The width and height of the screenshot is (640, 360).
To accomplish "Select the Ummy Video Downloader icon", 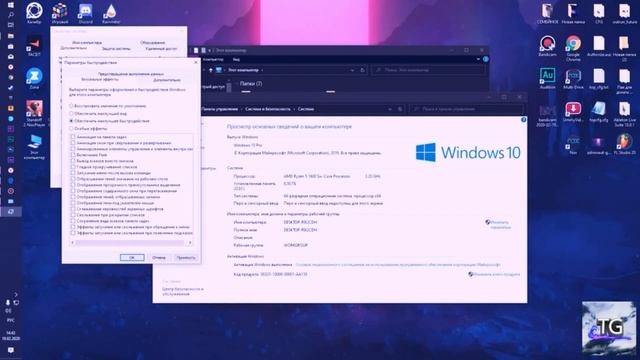I will click(573, 111).
